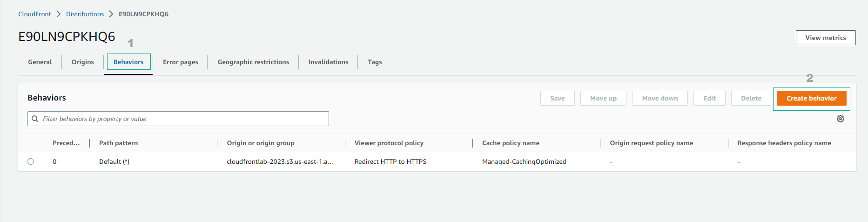This screenshot has width=868, height=222.
Task: Open the Geographic restrictions tab
Action: coord(253,62)
